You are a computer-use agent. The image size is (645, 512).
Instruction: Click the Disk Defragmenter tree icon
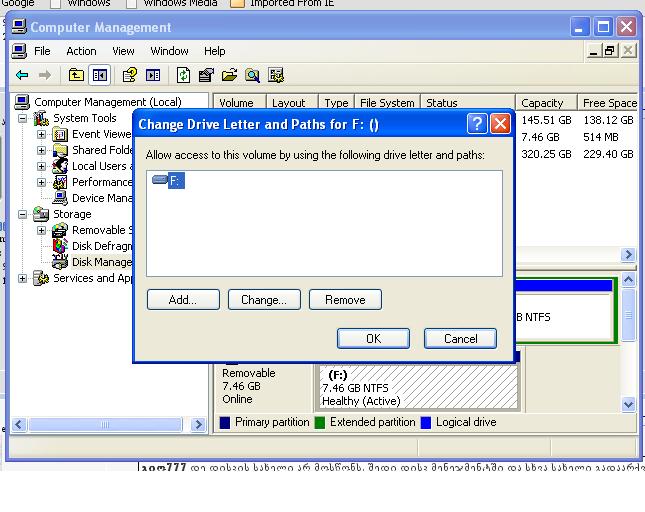pyautogui.click(x=60, y=246)
